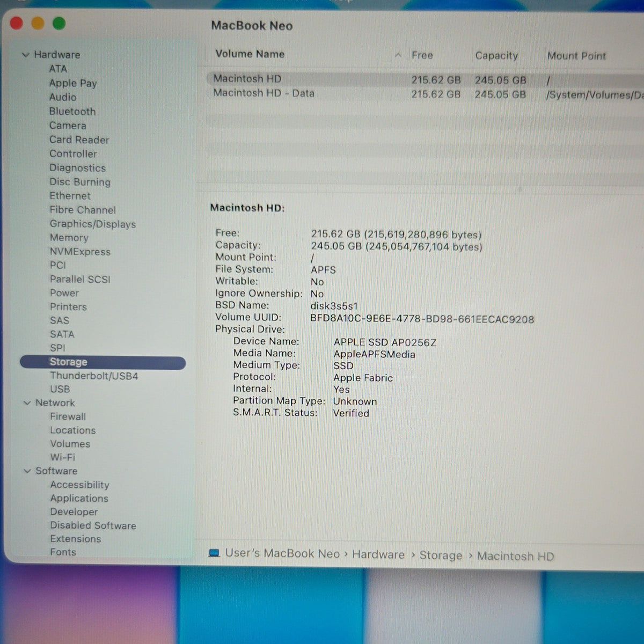Open Thunderbolt/USB4 in the sidebar

coord(94,376)
